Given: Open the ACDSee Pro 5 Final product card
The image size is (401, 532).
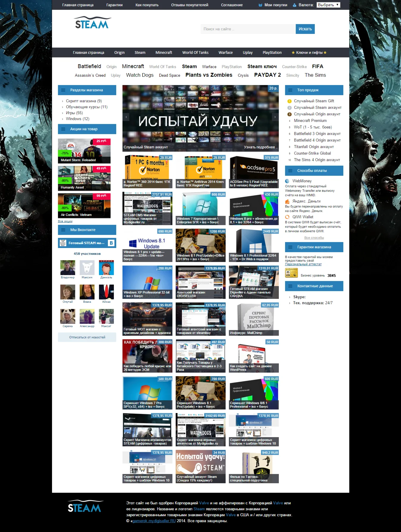Looking at the screenshot, I should click(254, 172).
